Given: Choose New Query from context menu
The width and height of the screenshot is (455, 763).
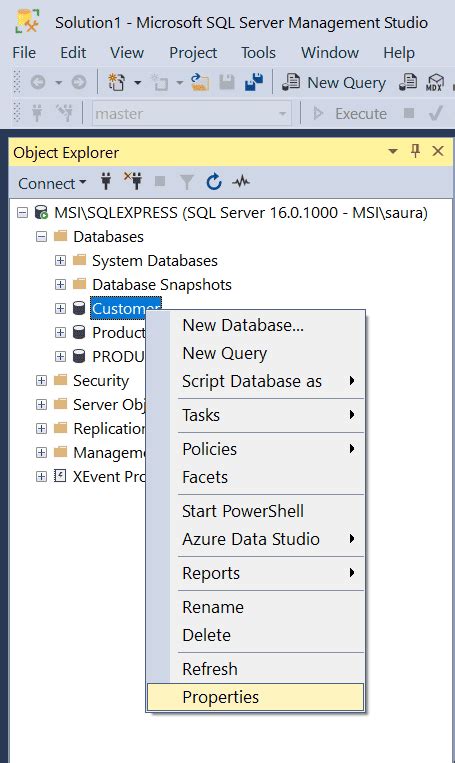Looking at the screenshot, I should tap(255, 353).
